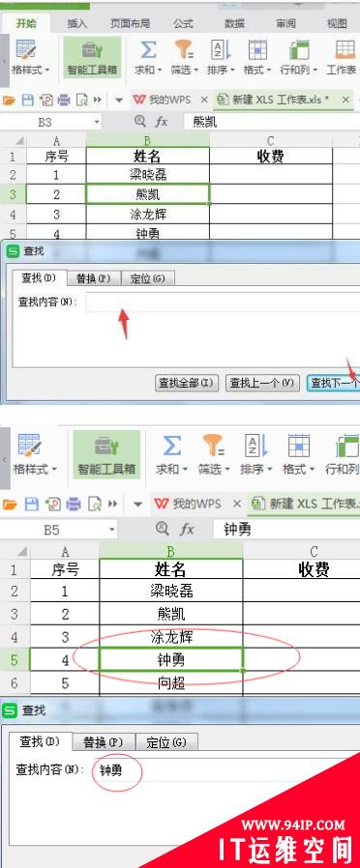
Task: Open 定位(G) tab in the empty 查找 dialog
Action: [x=148, y=277]
